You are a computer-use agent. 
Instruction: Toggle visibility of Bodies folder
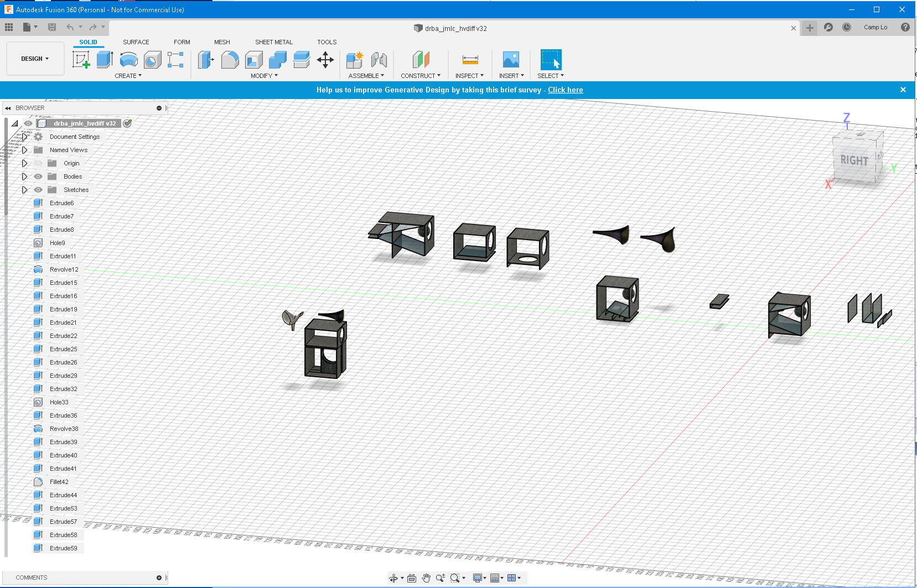tap(38, 176)
